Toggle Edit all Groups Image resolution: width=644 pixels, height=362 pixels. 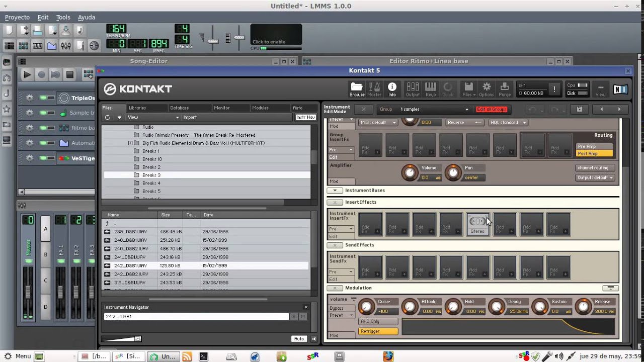tap(491, 109)
